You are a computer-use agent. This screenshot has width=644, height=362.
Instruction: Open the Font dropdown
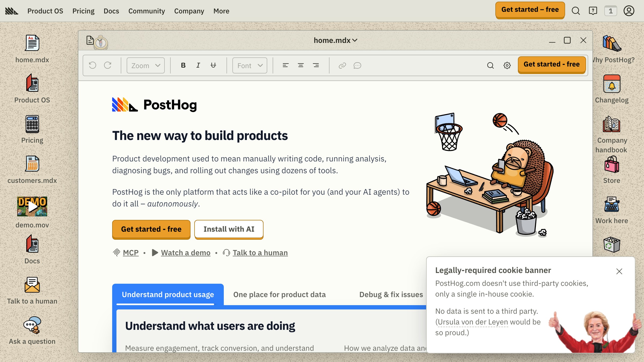click(250, 65)
